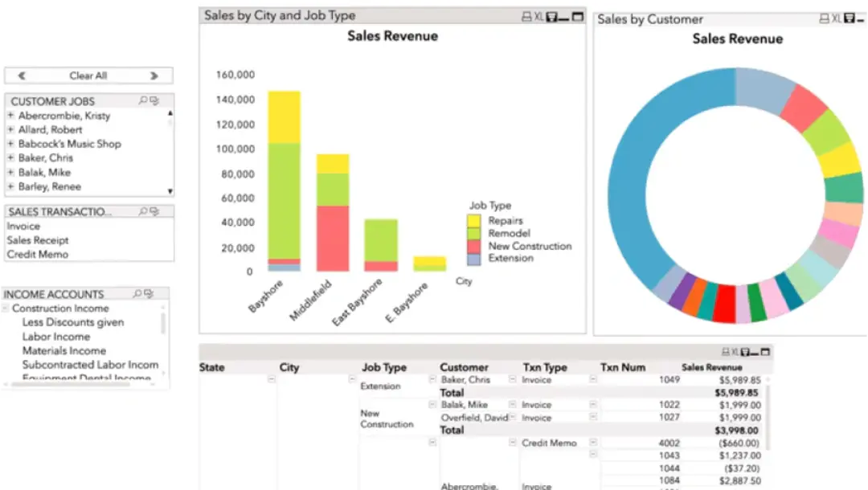Image resolution: width=868 pixels, height=490 pixels.
Task: Search within the SALES TRANSACTIO... list box
Action: [143, 211]
